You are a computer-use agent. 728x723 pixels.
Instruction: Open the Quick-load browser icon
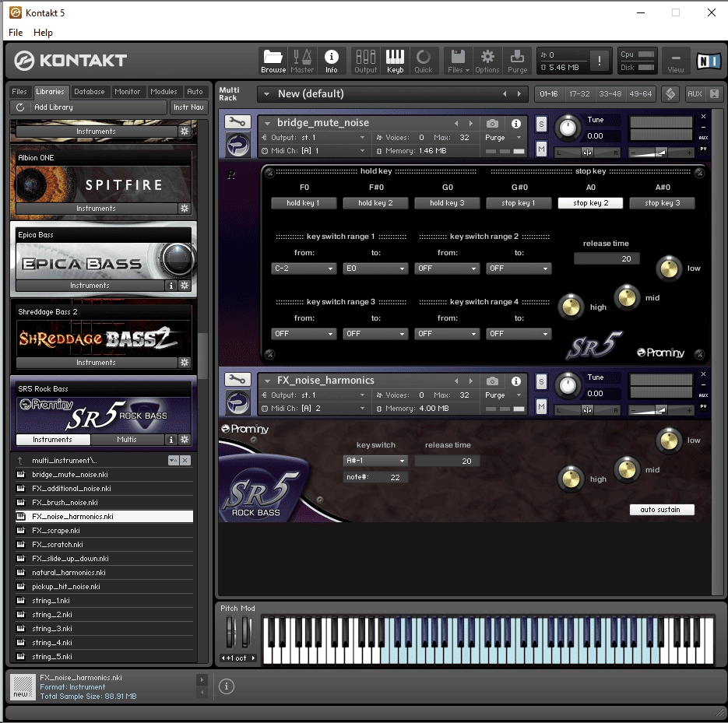click(x=423, y=61)
